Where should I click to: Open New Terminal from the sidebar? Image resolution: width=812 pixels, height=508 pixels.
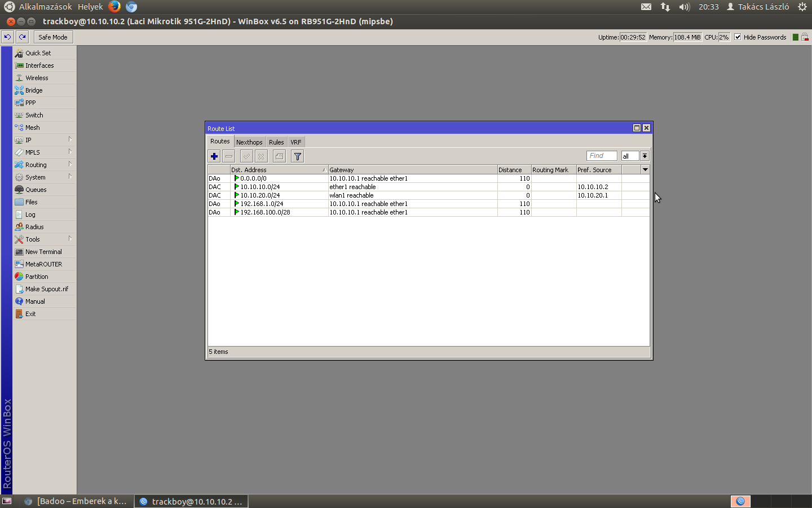tap(45, 251)
